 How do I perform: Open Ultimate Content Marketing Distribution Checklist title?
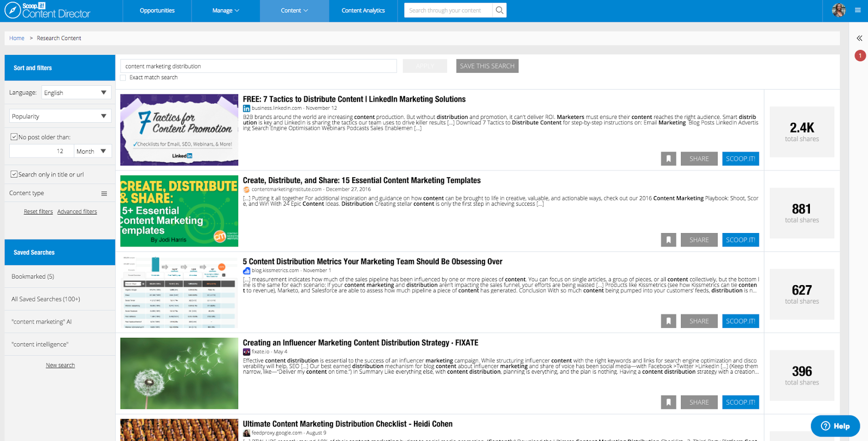(348, 424)
